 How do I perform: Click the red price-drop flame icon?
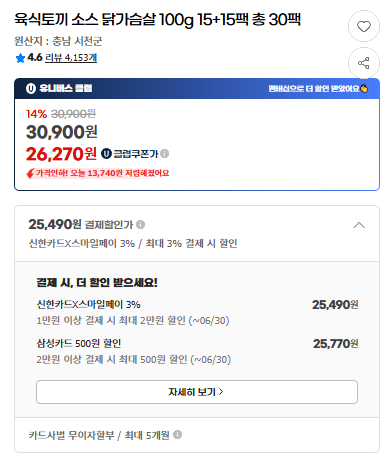pyautogui.click(x=30, y=173)
